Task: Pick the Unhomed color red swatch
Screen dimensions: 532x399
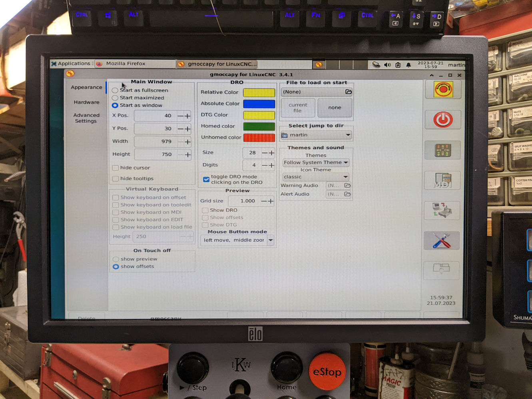Action: (x=259, y=138)
